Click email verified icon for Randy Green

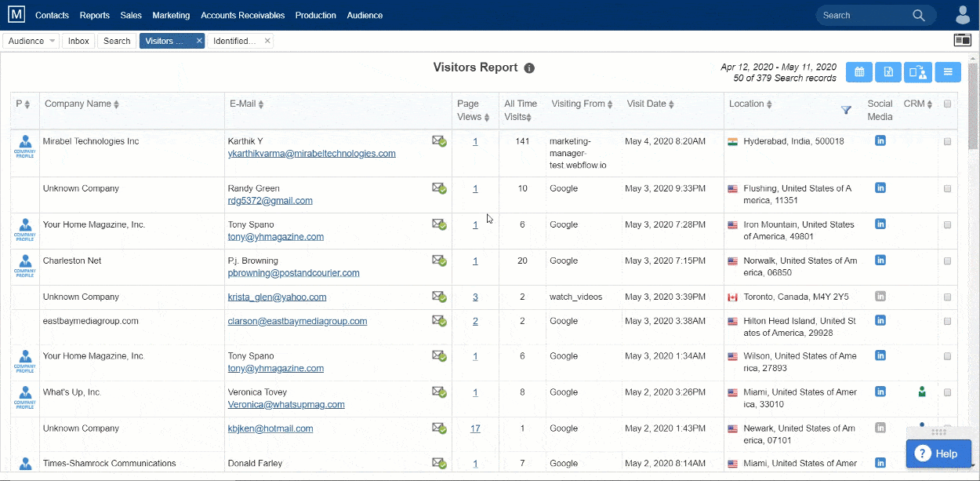[x=439, y=188]
